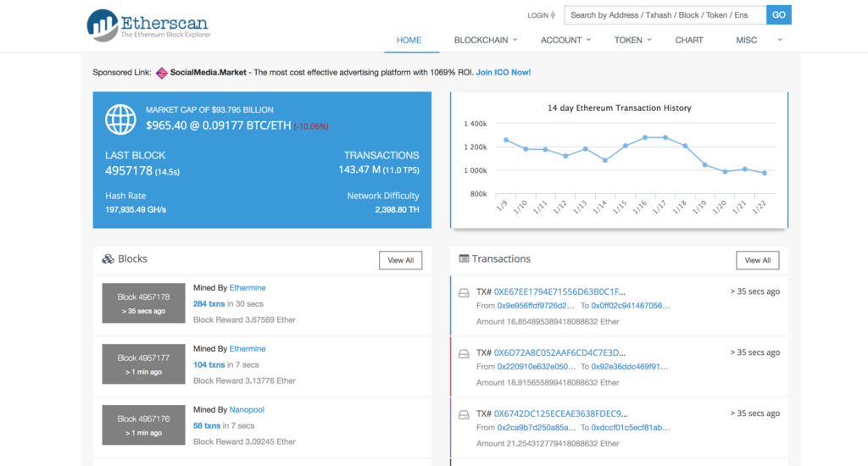Click the SocialMedia.Market sponsor diamond icon
Viewport: 868px width, 466px height.
tap(162, 73)
